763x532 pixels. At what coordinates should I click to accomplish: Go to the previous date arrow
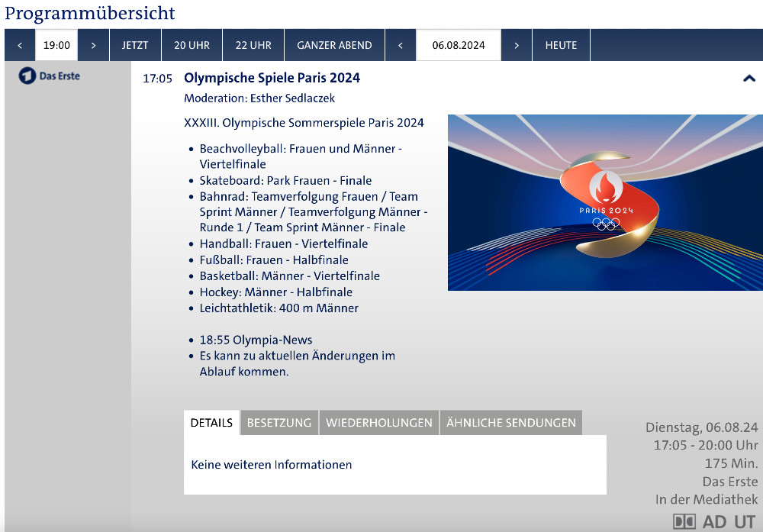401,45
